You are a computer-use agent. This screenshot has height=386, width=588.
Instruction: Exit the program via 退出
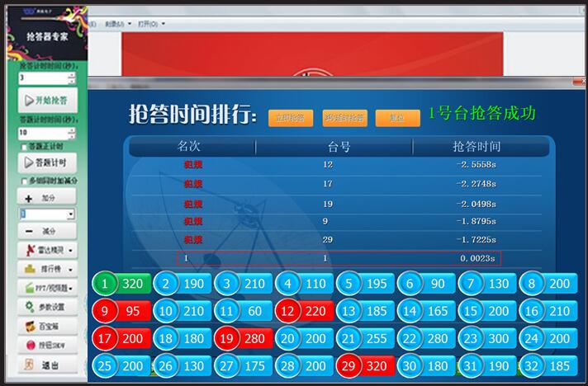46,365
